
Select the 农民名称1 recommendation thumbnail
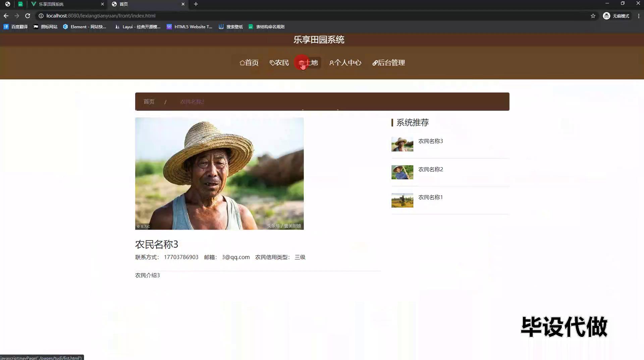402,200
